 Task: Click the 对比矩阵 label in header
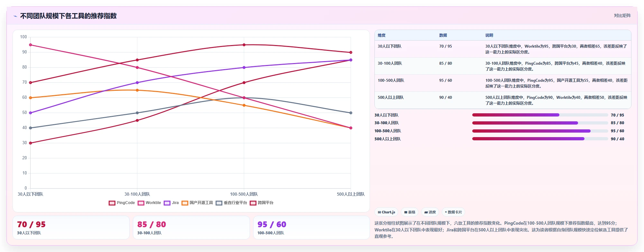(x=622, y=15)
